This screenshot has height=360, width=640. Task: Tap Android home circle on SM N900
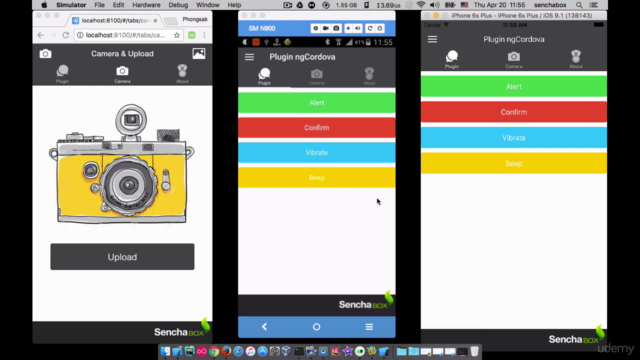click(316, 327)
